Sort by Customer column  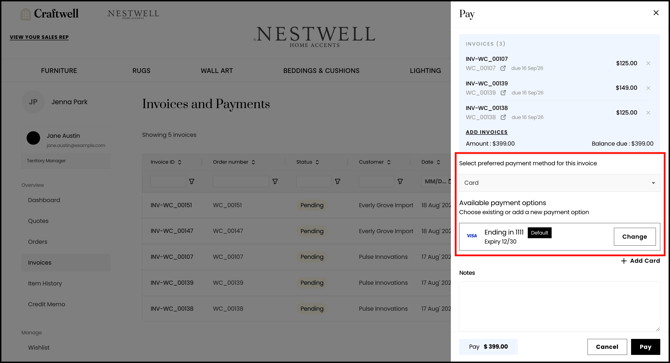[x=389, y=162]
